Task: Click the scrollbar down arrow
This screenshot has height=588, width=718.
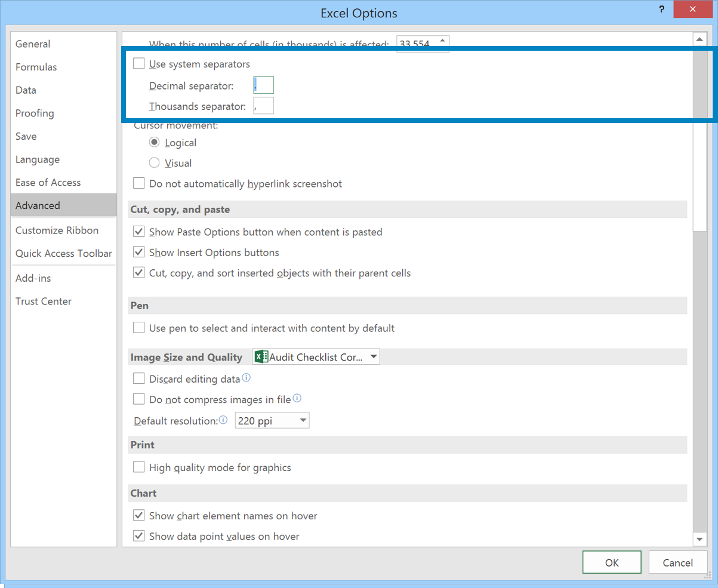Action: click(699, 539)
